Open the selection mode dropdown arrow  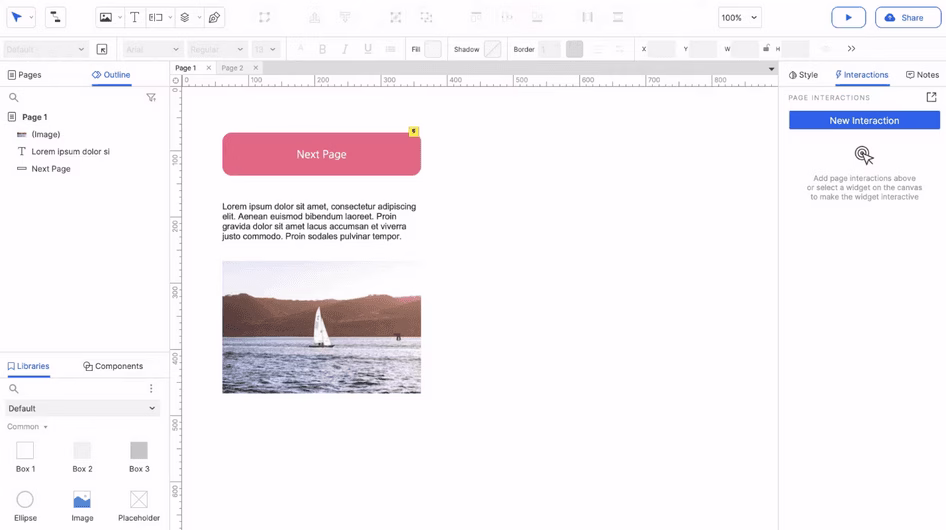coord(31,18)
